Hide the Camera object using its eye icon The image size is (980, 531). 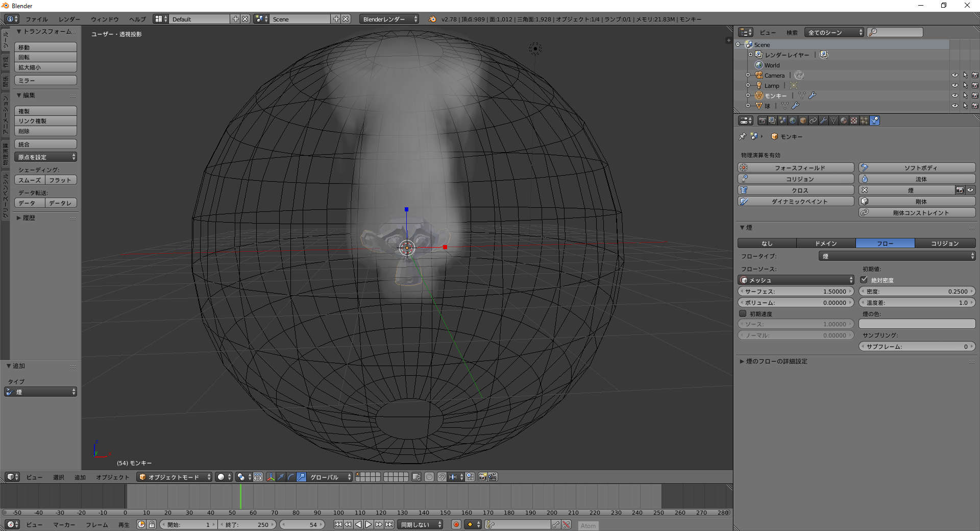click(x=954, y=75)
